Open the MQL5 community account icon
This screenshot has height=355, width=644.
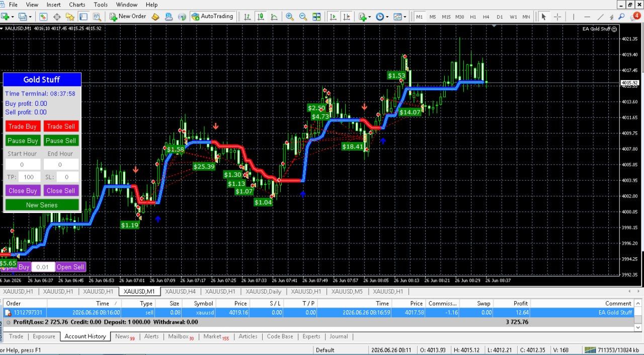[169, 17]
